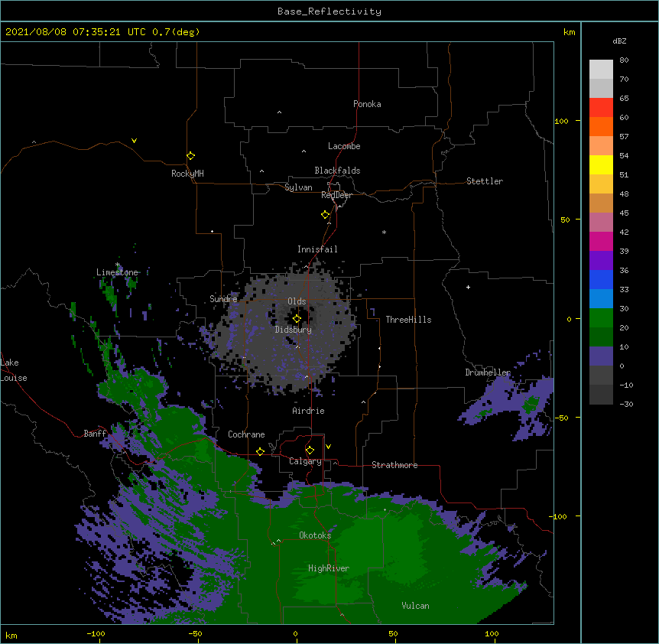Click the yellow marker below Cochrane label
The height and width of the screenshot is (644, 659).
[x=260, y=451]
